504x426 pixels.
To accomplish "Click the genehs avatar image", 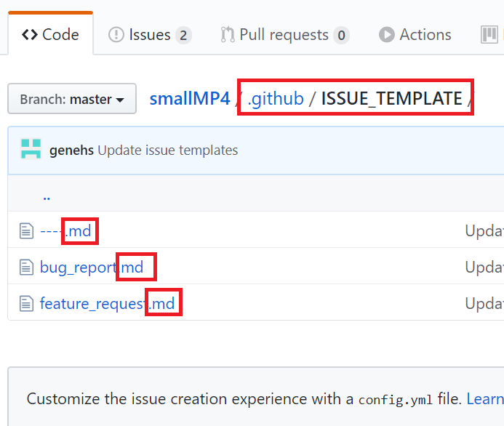I will tap(31, 149).
